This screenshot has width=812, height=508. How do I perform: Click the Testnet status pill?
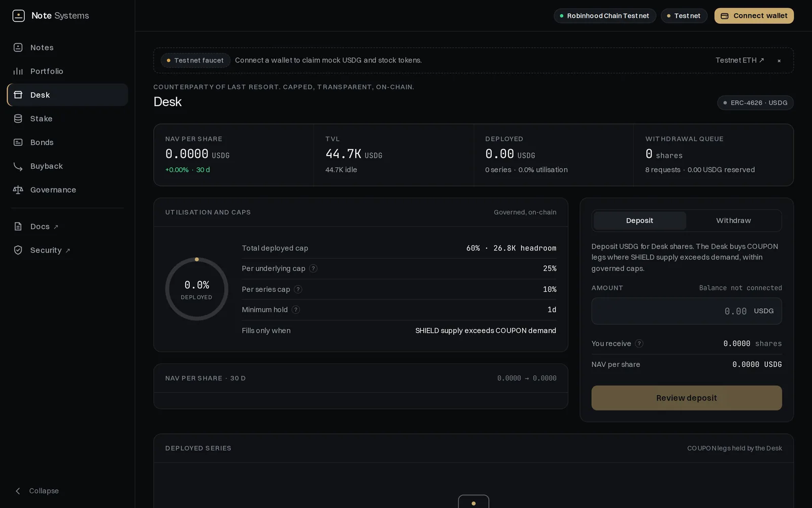pyautogui.click(x=684, y=16)
